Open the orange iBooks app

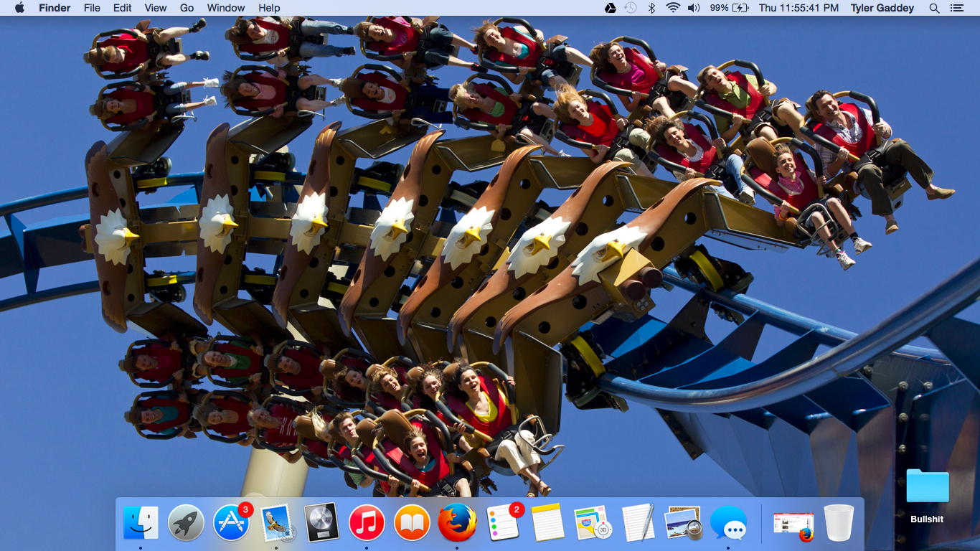[x=412, y=522]
